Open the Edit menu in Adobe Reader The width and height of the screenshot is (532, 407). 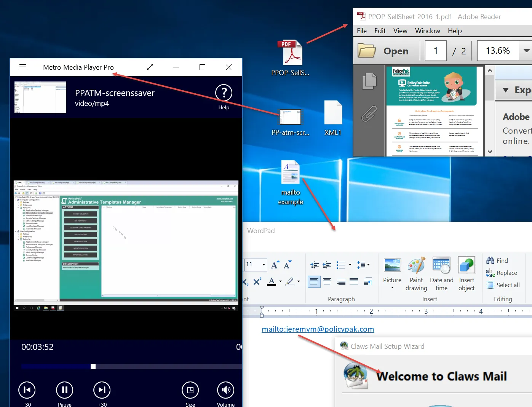click(380, 31)
